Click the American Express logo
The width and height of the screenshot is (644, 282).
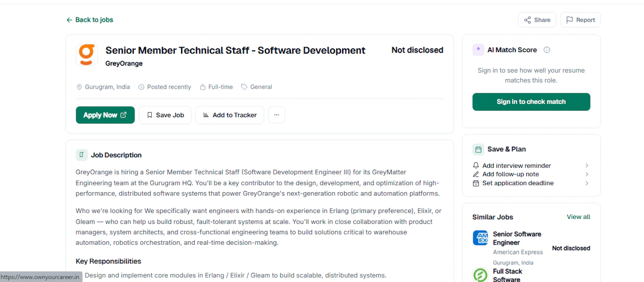pos(481,238)
